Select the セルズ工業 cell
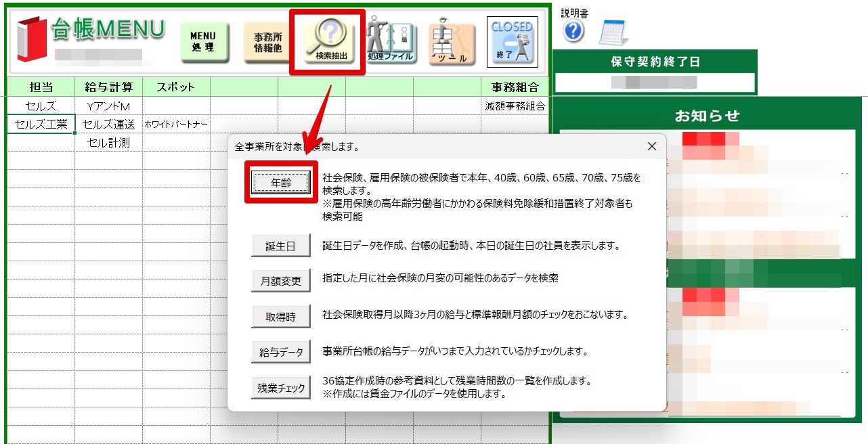Screen dimensions: 868x444 [x=41, y=125]
